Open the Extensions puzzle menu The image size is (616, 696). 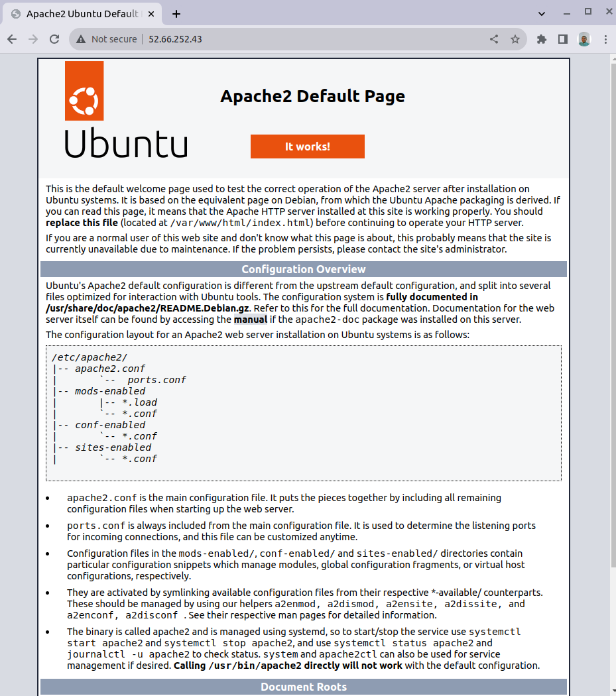tap(541, 39)
